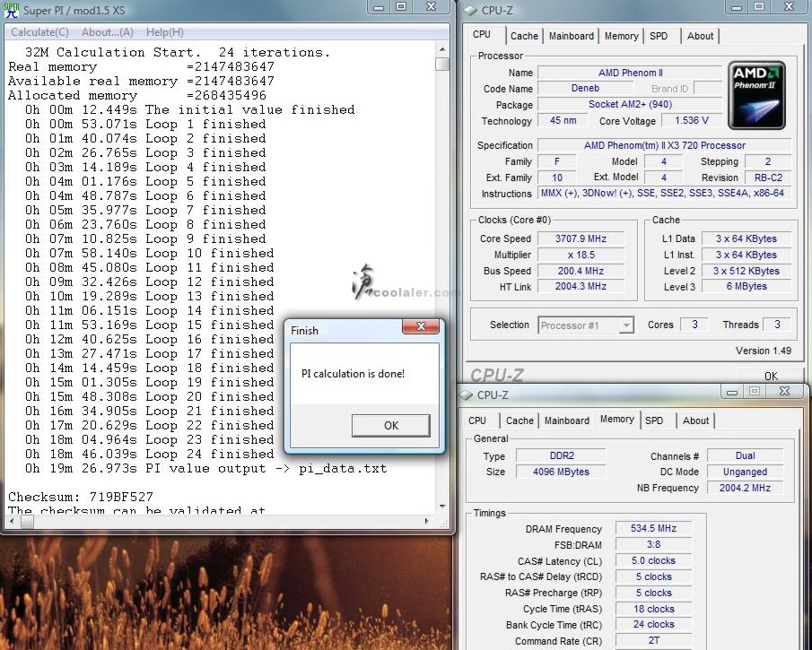Minimize the lower CPU-Z window
Image resolution: width=812 pixels, height=650 pixels.
(x=732, y=392)
